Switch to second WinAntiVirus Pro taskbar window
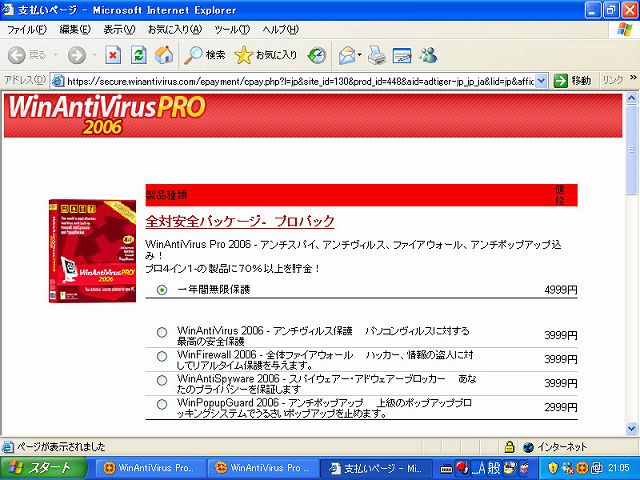The image size is (640, 480). 262,468
